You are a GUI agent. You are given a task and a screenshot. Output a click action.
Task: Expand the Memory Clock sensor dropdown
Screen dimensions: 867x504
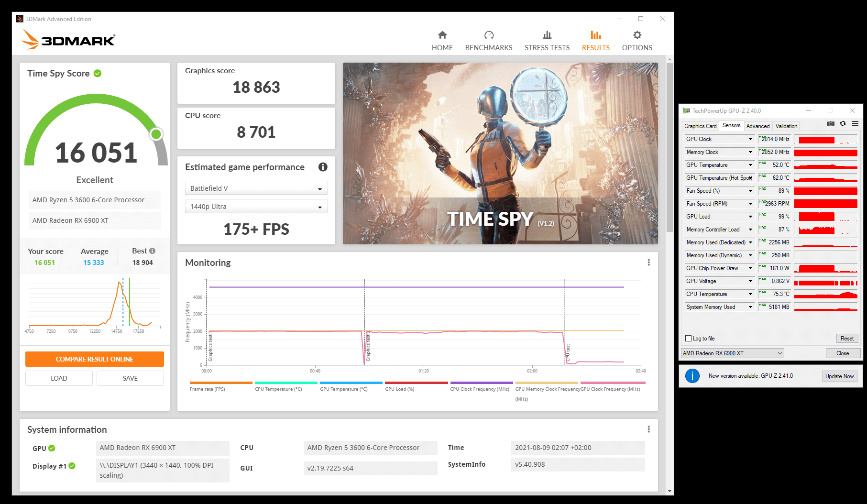[750, 152]
